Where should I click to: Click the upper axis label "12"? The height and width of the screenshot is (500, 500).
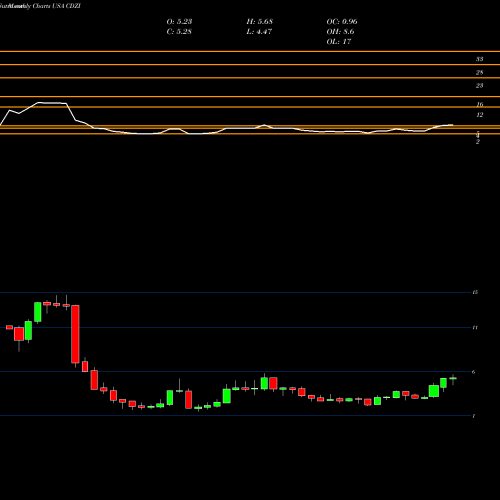(480, 115)
